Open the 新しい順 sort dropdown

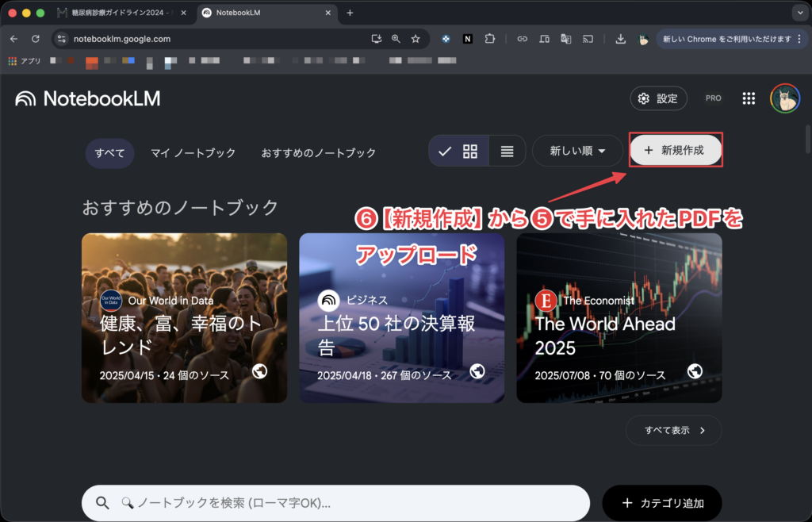[577, 151]
